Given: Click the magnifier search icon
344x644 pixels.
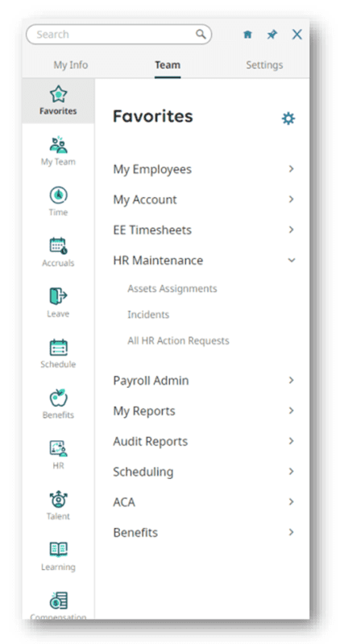Looking at the screenshot, I should coord(201,34).
